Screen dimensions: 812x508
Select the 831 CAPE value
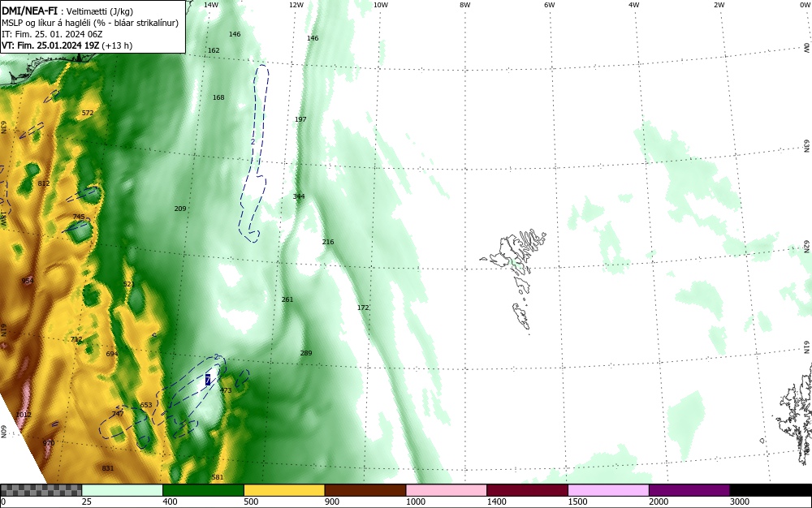(x=108, y=468)
